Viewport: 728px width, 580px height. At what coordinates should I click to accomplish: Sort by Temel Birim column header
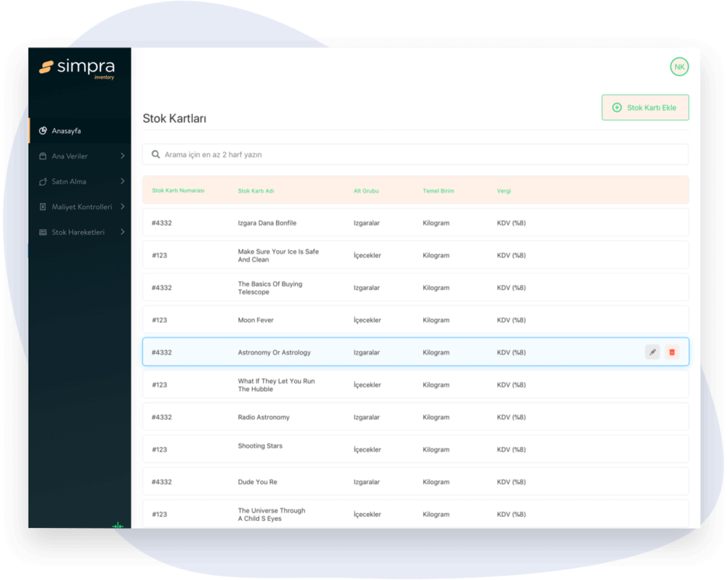point(438,190)
